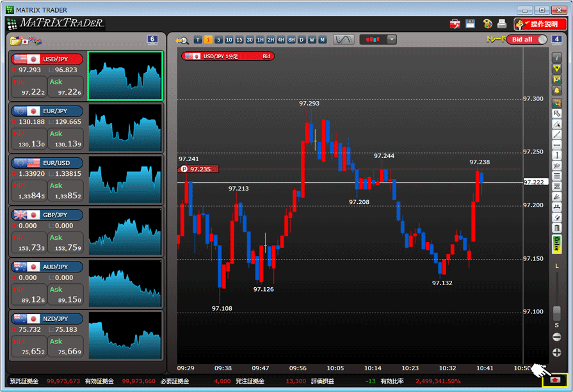The height and width of the screenshot is (392, 573).
Task: Open the 操作説明 help button
Action: 540,24
